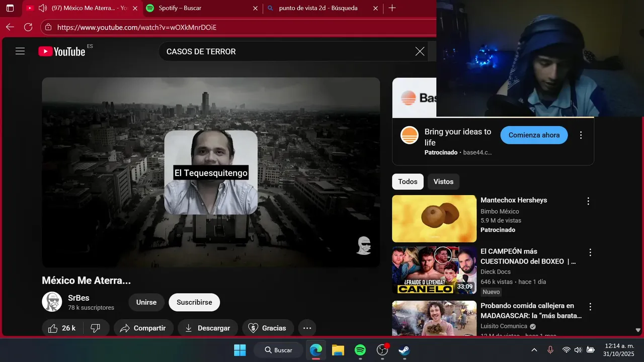Click the browser back arrow

[x=10, y=27]
